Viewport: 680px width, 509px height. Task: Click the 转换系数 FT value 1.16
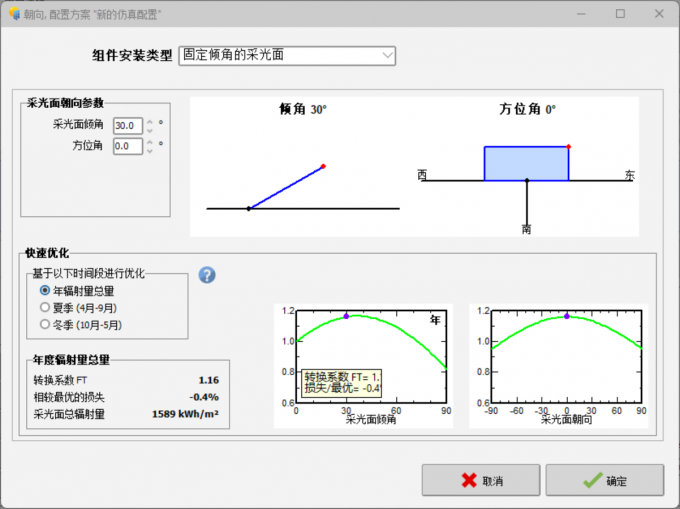pyautogui.click(x=209, y=380)
